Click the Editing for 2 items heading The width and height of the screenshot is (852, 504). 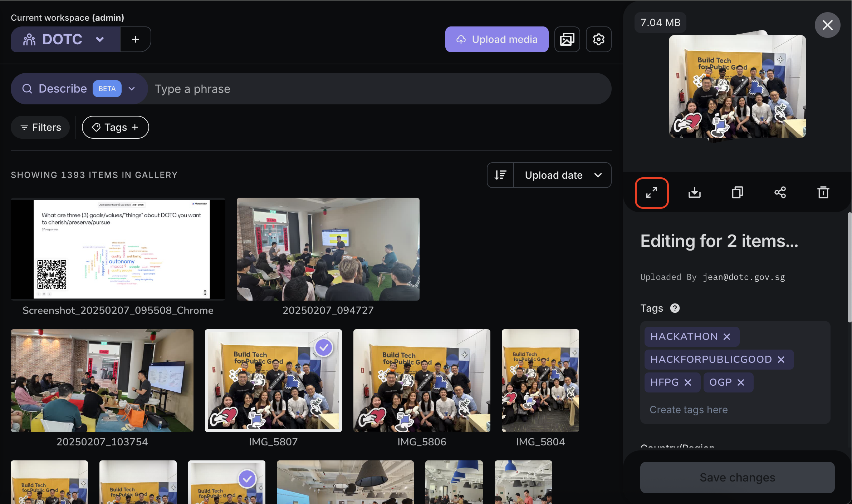point(719,241)
